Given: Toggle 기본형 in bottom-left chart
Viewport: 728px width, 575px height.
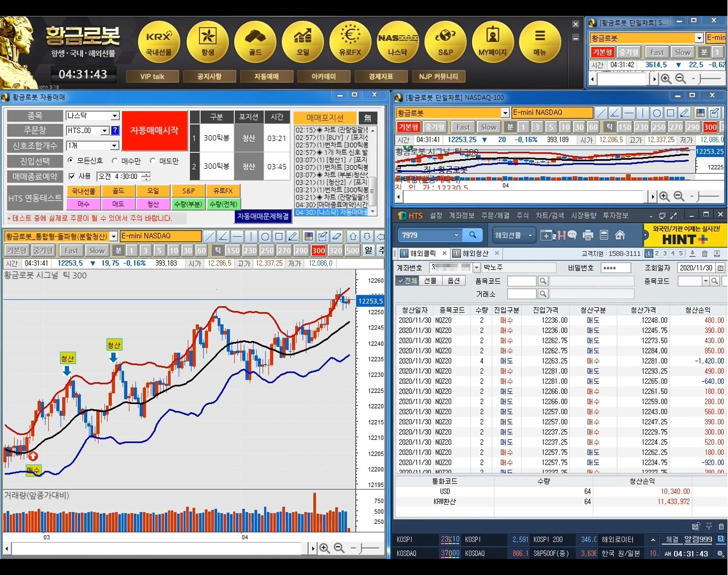Looking at the screenshot, I should (x=16, y=250).
